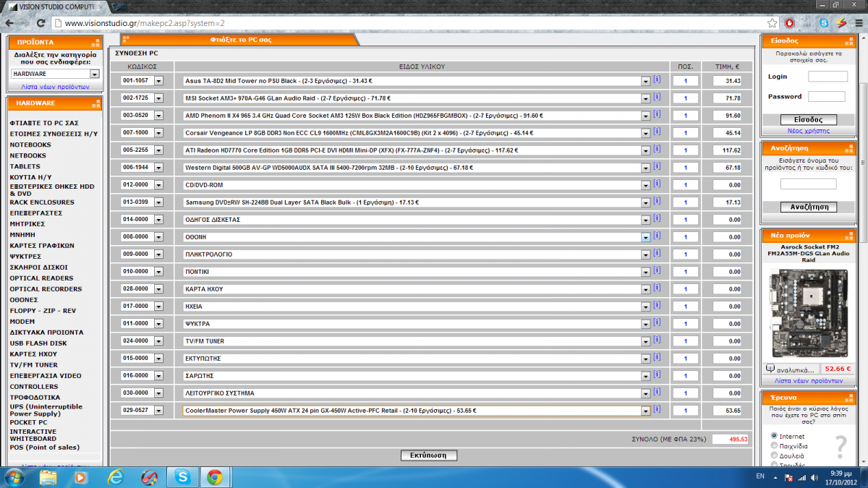
Task: Click the Password input field
Action: pos(826,96)
